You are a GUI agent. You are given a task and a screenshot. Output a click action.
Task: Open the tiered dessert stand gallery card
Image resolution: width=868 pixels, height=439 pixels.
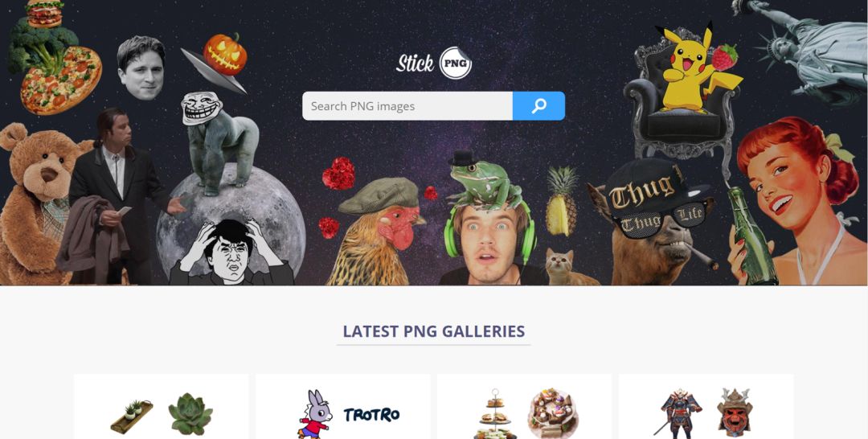tap(524, 406)
